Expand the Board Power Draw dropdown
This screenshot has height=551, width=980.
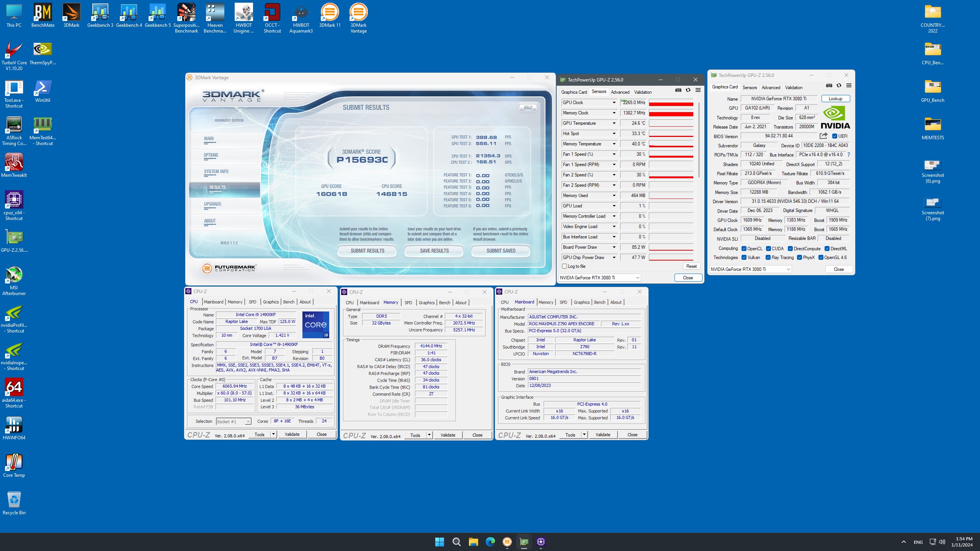[614, 247]
